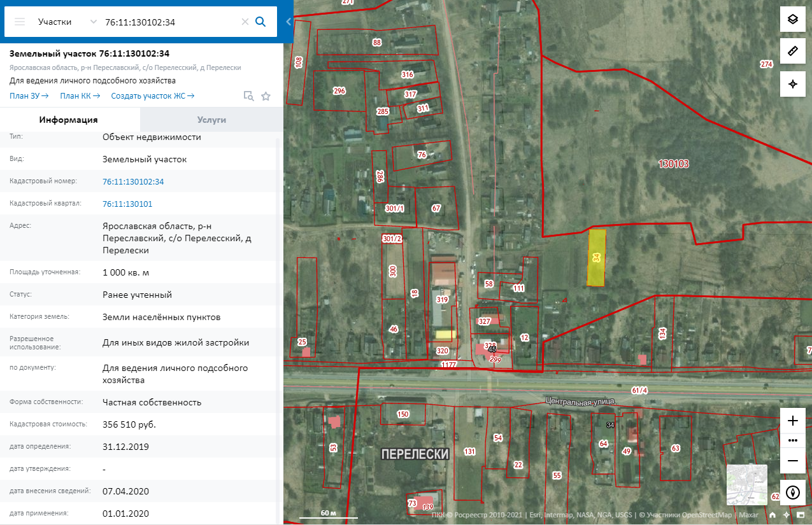Open the План ЗУ link
The width and height of the screenshot is (812, 525).
[29, 96]
